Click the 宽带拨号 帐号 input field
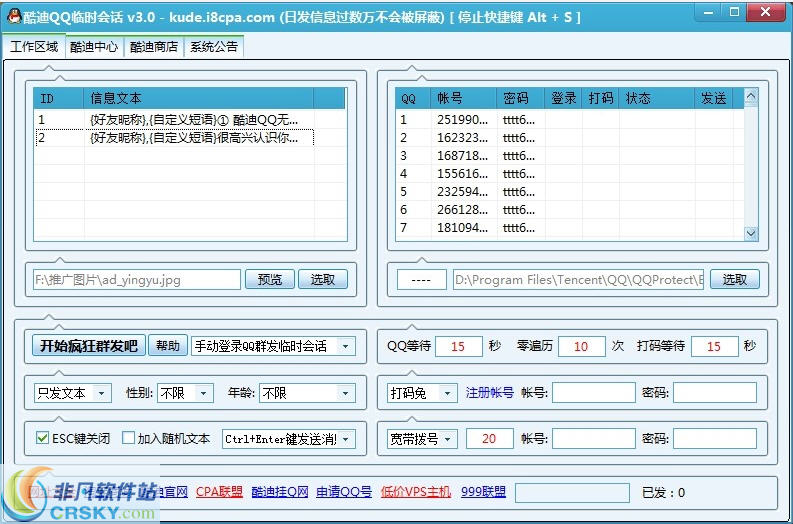Viewport: 793px width, 524px height. point(594,439)
